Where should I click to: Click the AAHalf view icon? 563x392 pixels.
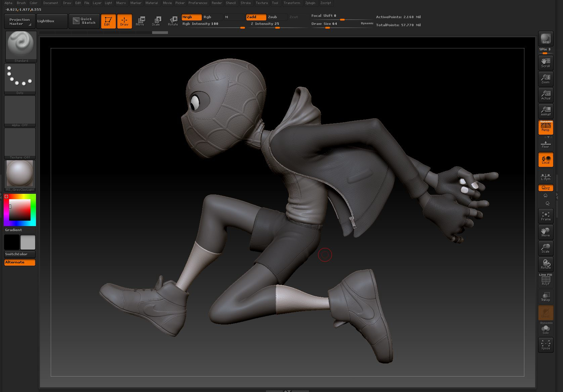pos(546,111)
